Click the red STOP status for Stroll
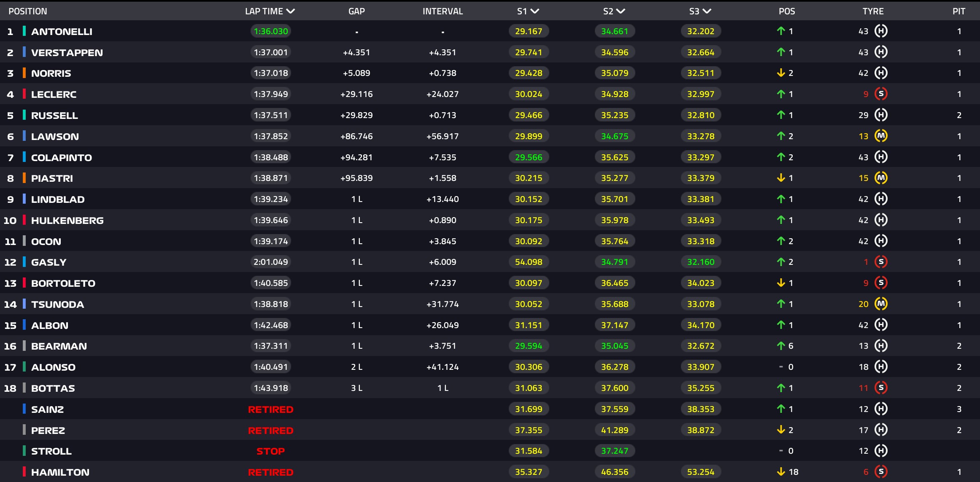 270,451
